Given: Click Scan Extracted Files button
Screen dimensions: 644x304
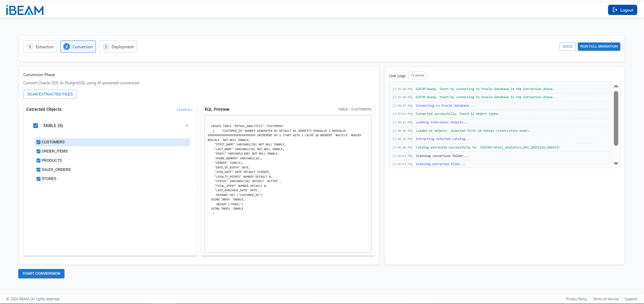Looking at the screenshot, I should (50, 94).
